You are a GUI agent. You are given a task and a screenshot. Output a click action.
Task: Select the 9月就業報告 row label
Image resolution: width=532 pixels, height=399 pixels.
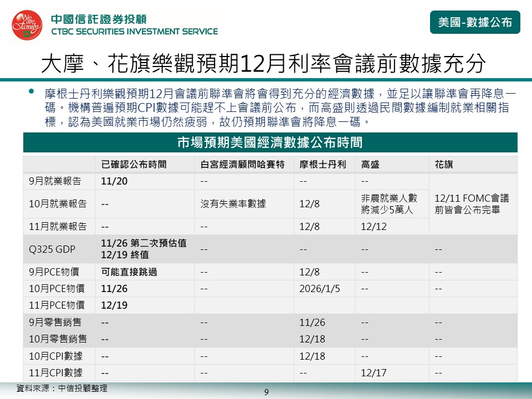click(x=55, y=181)
